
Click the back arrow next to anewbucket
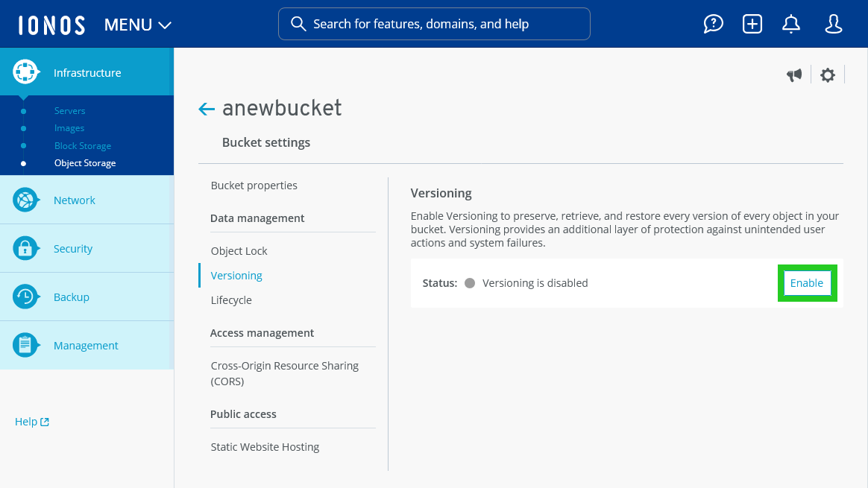coord(206,108)
